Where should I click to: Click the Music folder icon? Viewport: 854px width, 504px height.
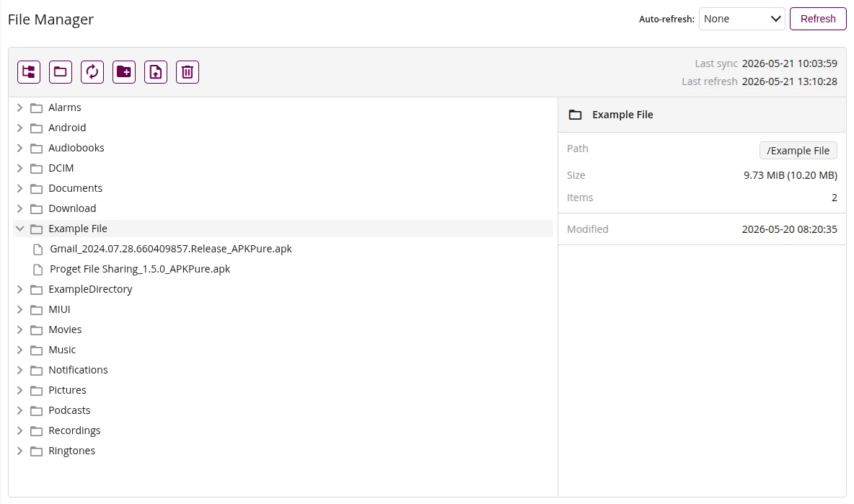pos(37,350)
